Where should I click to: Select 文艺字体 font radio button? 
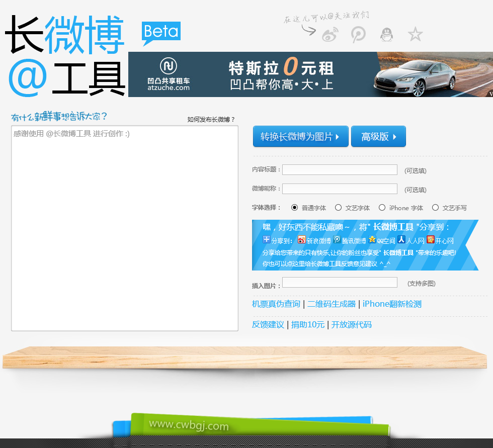[x=338, y=207]
